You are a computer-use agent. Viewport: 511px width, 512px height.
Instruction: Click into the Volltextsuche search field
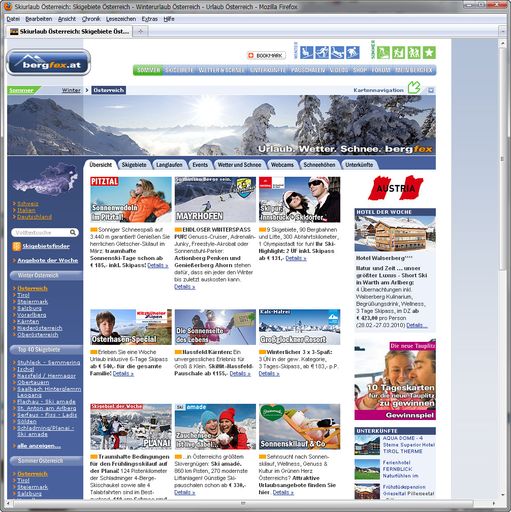point(41,232)
